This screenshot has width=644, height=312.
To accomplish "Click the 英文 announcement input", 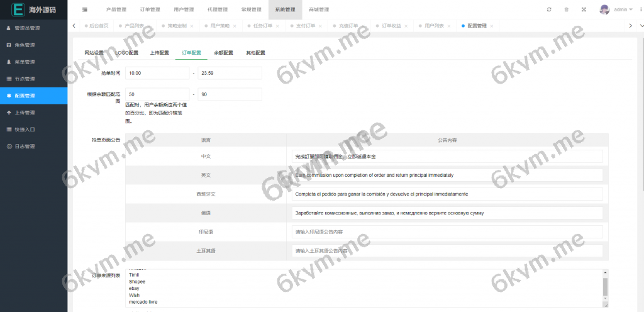I will pyautogui.click(x=447, y=175).
